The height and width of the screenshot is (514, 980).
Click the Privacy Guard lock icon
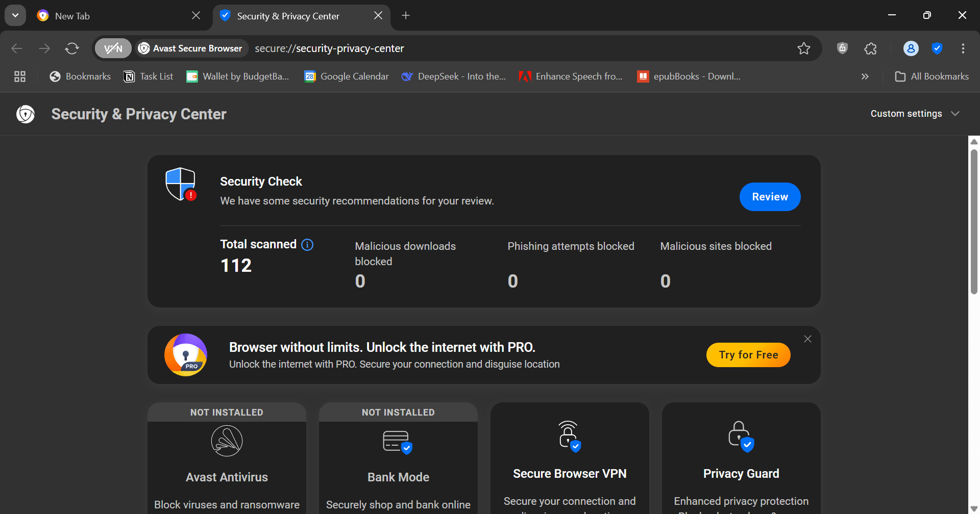click(x=741, y=436)
